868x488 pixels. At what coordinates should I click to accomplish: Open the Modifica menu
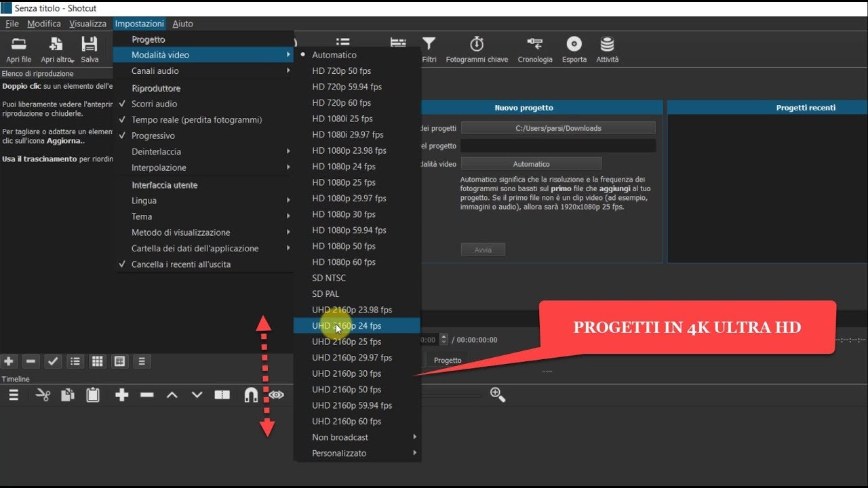click(44, 24)
